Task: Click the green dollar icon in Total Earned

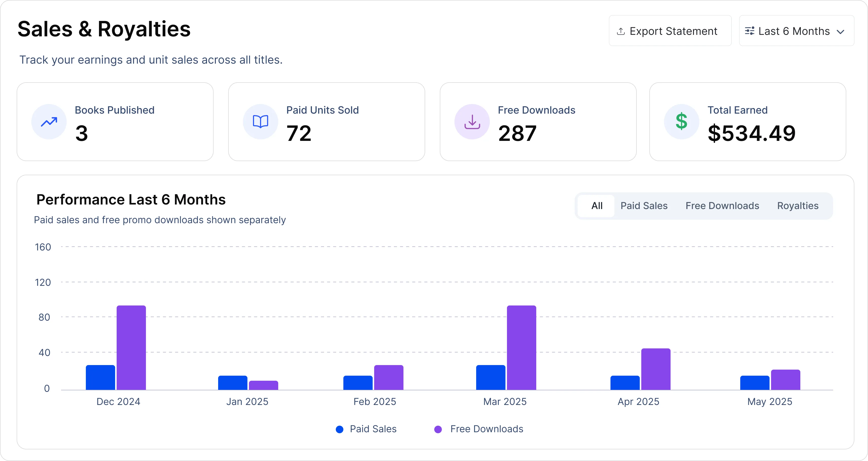Action: [x=682, y=122]
